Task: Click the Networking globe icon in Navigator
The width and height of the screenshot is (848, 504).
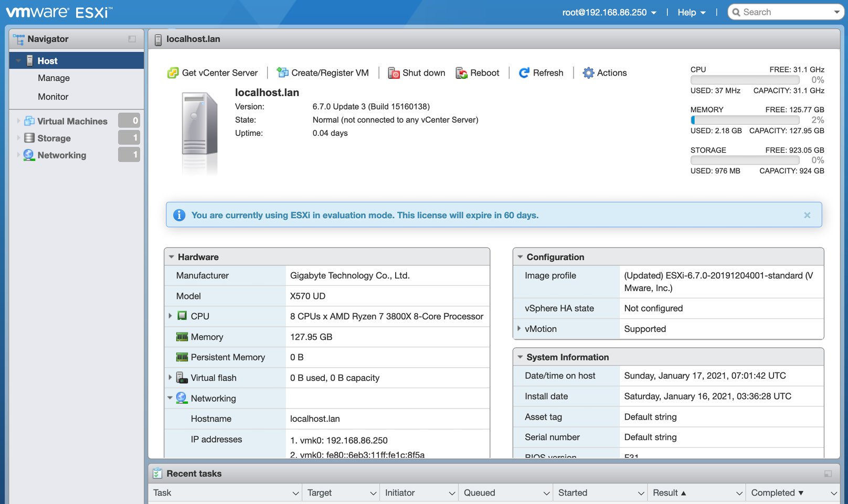Action: pos(29,155)
